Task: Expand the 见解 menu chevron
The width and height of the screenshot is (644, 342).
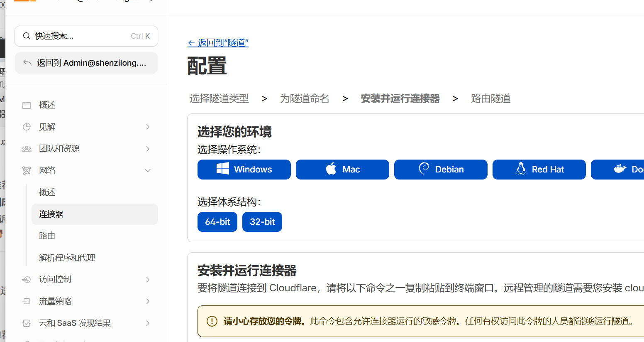Action: tap(148, 127)
